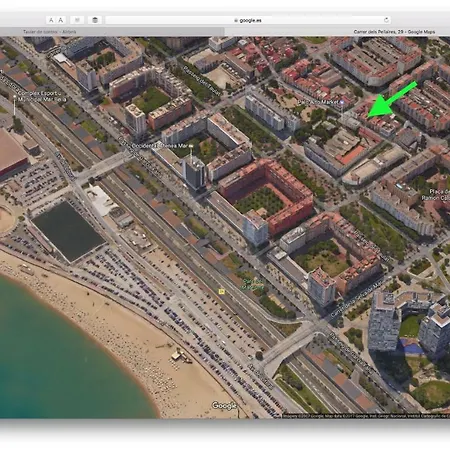The width and height of the screenshot is (450, 450).
Task: Click the map data attribution text
Action: [x=365, y=416]
